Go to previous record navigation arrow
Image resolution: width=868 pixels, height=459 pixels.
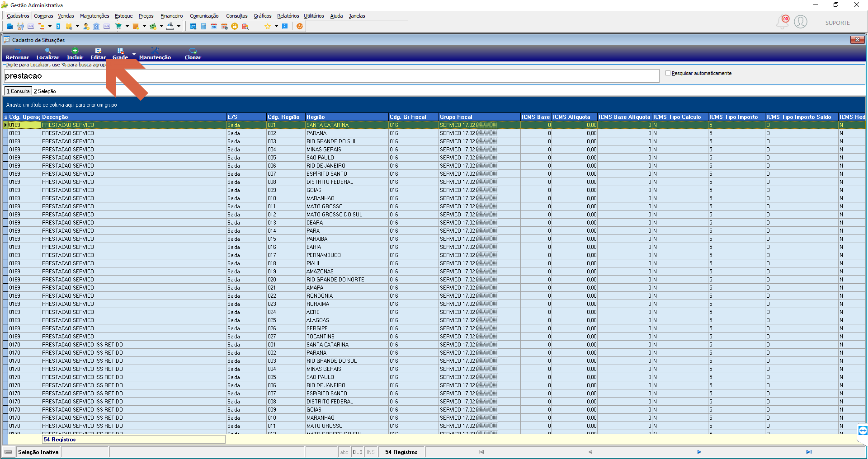coord(590,452)
